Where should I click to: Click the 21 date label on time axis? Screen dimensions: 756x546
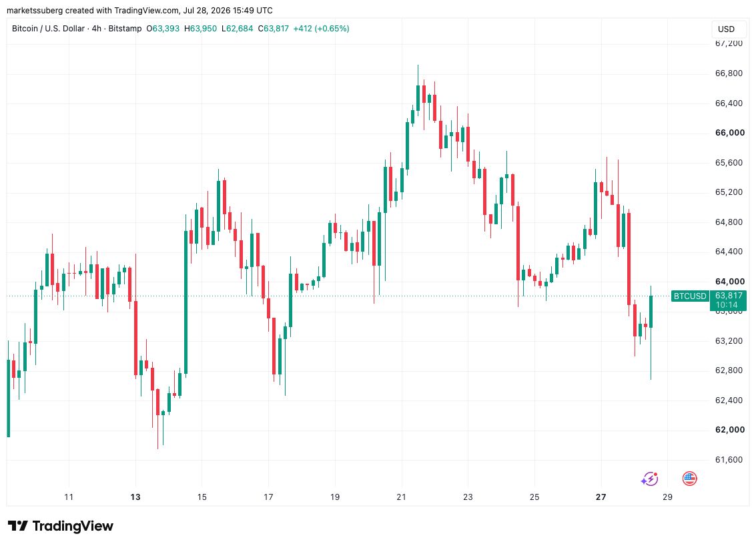401,497
